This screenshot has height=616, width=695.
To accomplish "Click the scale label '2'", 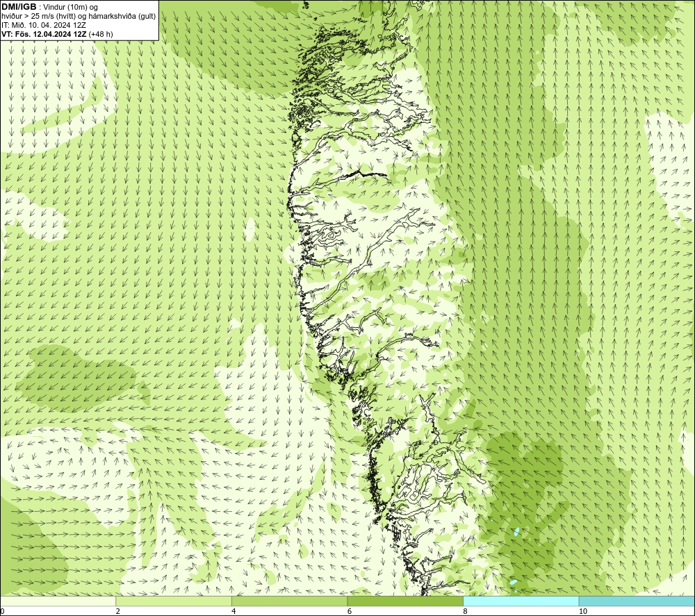I will click(118, 612).
